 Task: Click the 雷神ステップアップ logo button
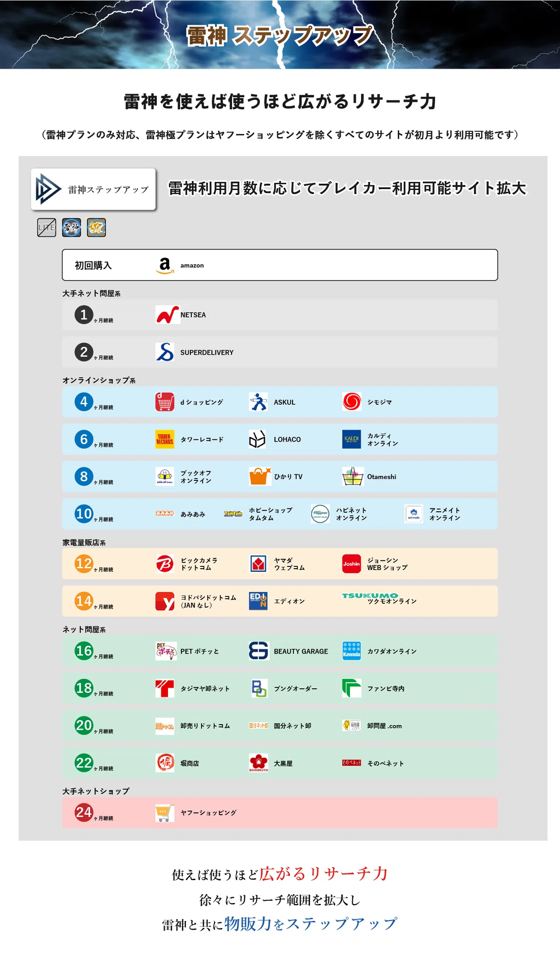point(93,189)
